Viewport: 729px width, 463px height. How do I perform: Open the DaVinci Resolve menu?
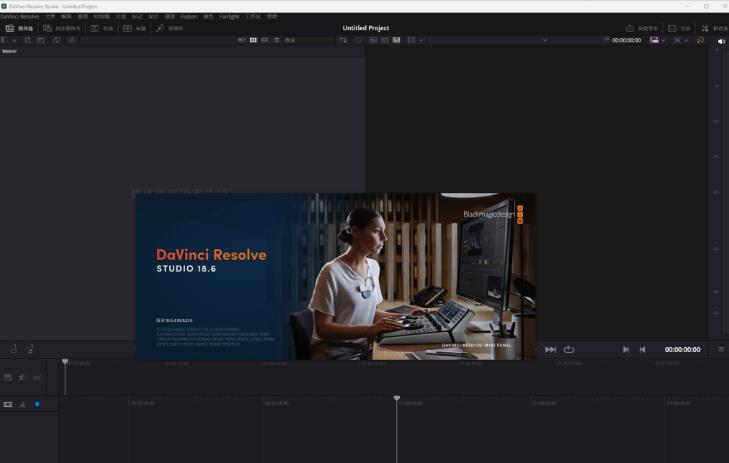(20, 16)
